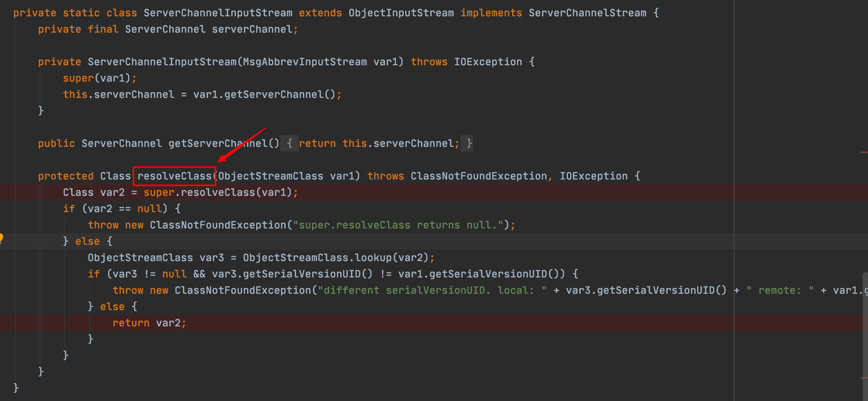Click the upper breakpoint stripe marker

(864, 152)
